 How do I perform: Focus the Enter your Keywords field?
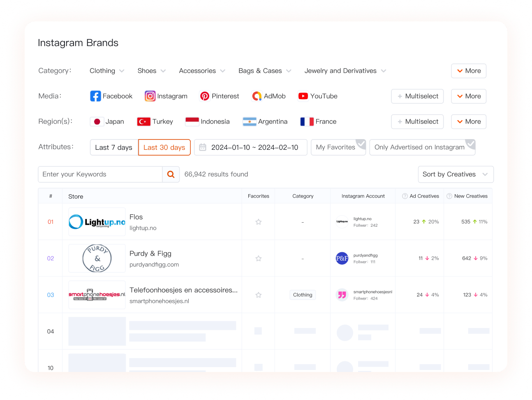tap(100, 174)
